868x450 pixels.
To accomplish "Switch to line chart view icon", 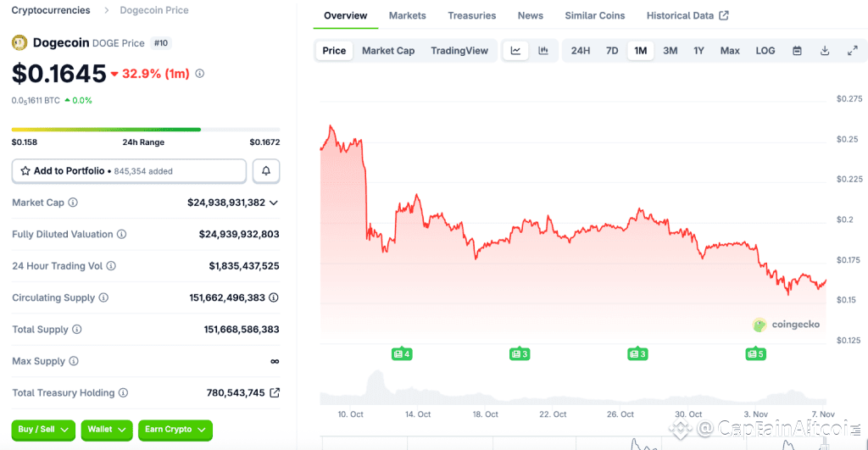I will point(515,51).
